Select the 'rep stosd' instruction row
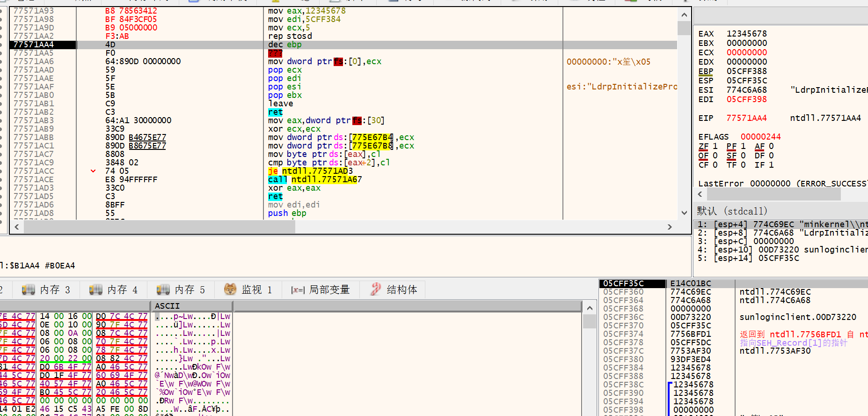 290,36
